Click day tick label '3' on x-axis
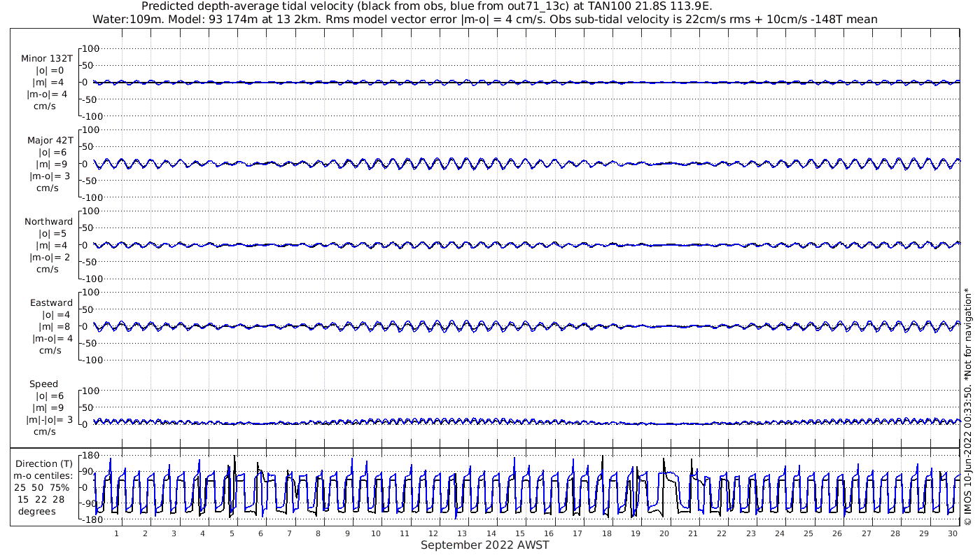980x560 pixels. [174, 533]
